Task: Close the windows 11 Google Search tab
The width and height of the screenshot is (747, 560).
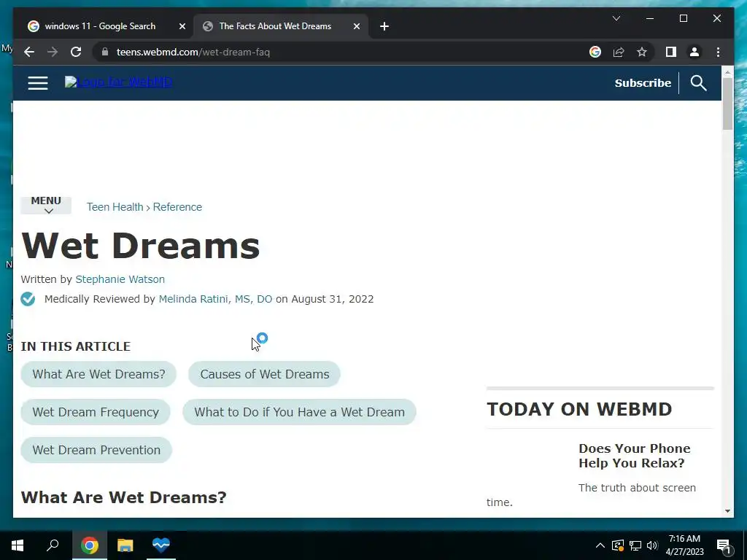Action: (182, 26)
